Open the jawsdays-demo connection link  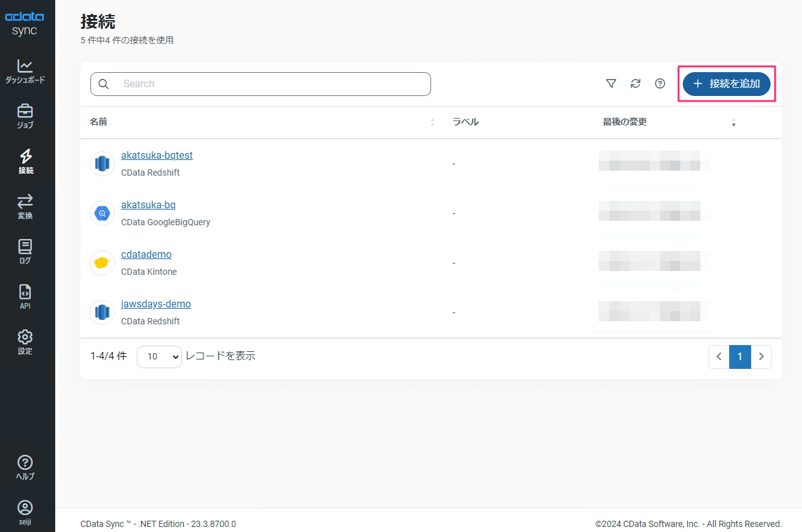(156, 304)
